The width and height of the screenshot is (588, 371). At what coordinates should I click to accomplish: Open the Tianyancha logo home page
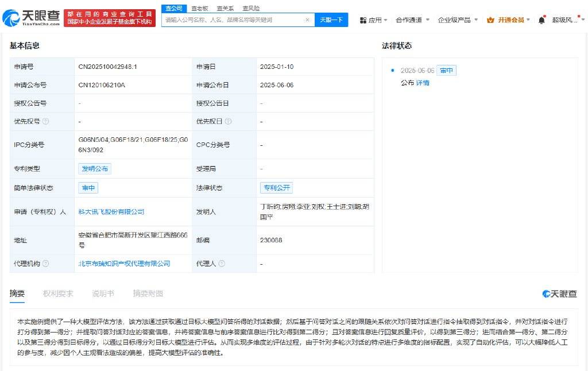point(31,18)
